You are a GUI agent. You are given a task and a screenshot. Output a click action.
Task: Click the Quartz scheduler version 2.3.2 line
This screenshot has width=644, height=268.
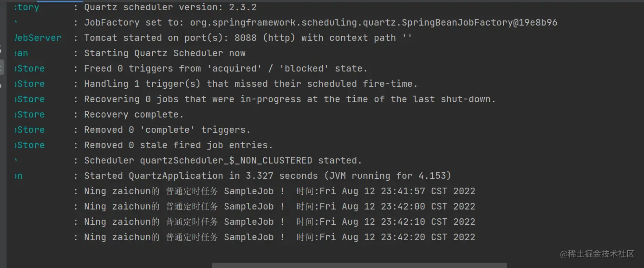pyautogui.click(x=170, y=7)
